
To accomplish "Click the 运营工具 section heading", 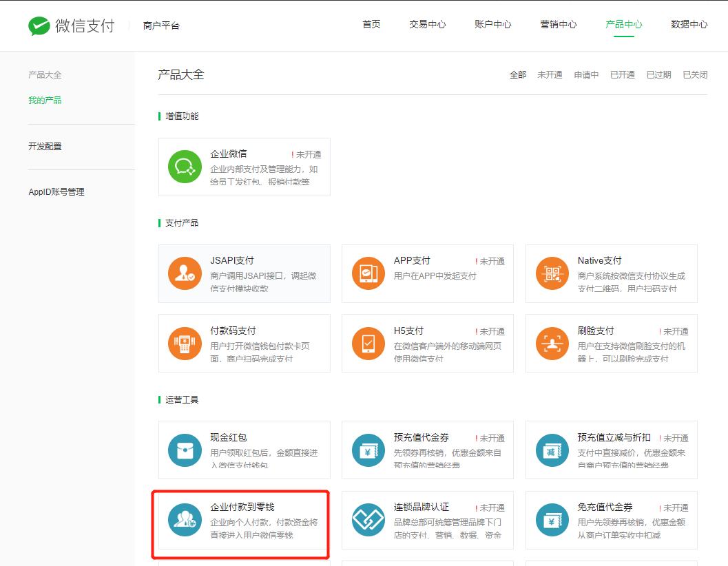I will pyautogui.click(x=182, y=400).
